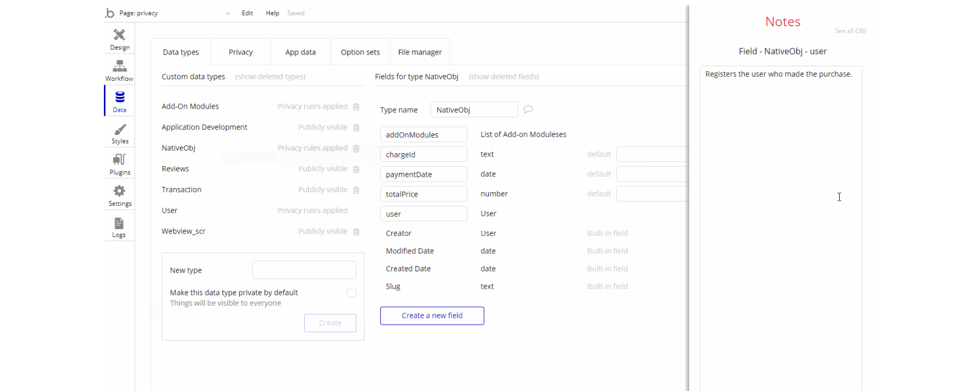This screenshot has width=980, height=391.
Task: Expand the page selector dropdown arrow
Action: click(228, 13)
